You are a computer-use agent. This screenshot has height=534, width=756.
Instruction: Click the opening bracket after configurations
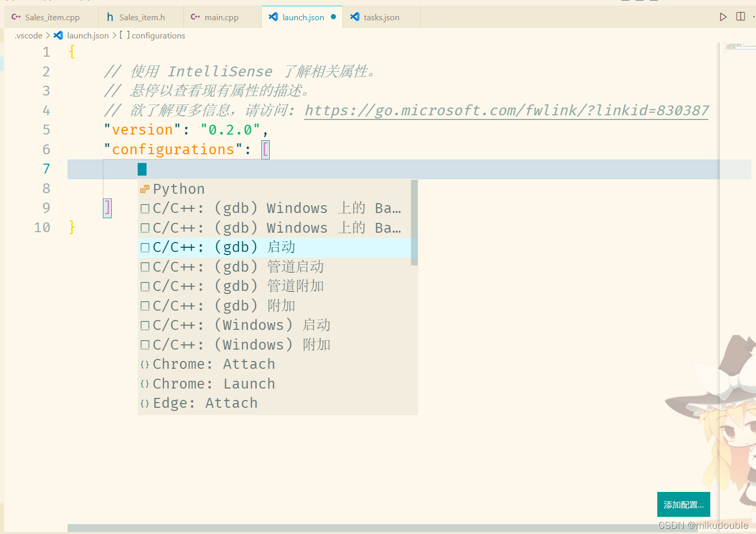click(266, 150)
